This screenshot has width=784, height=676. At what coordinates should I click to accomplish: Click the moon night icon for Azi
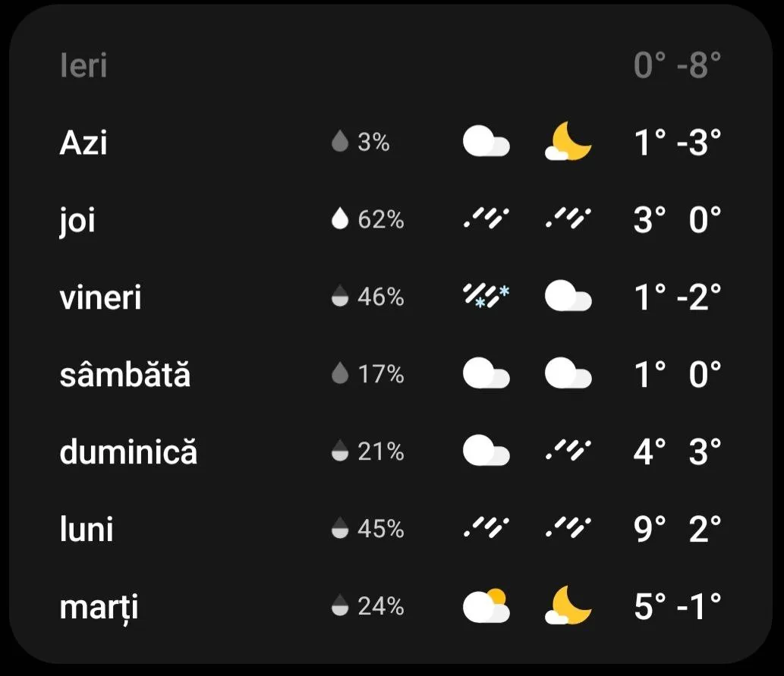click(568, 142)
